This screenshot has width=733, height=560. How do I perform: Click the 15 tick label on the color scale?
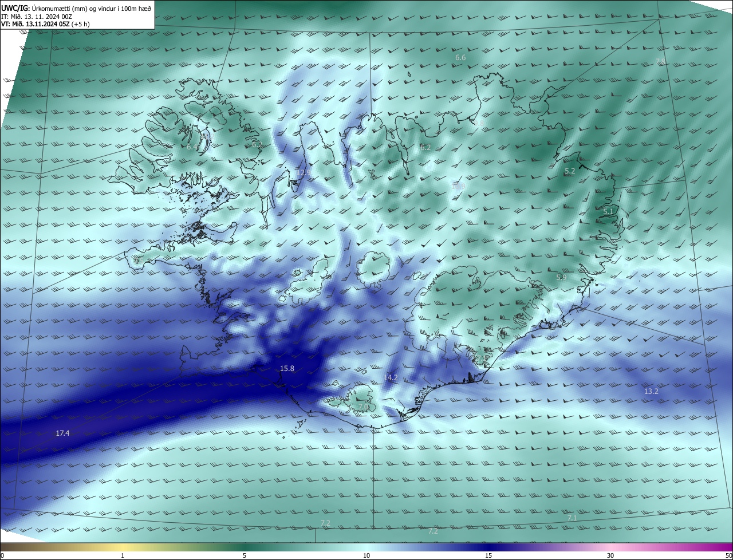coord(488,555)
